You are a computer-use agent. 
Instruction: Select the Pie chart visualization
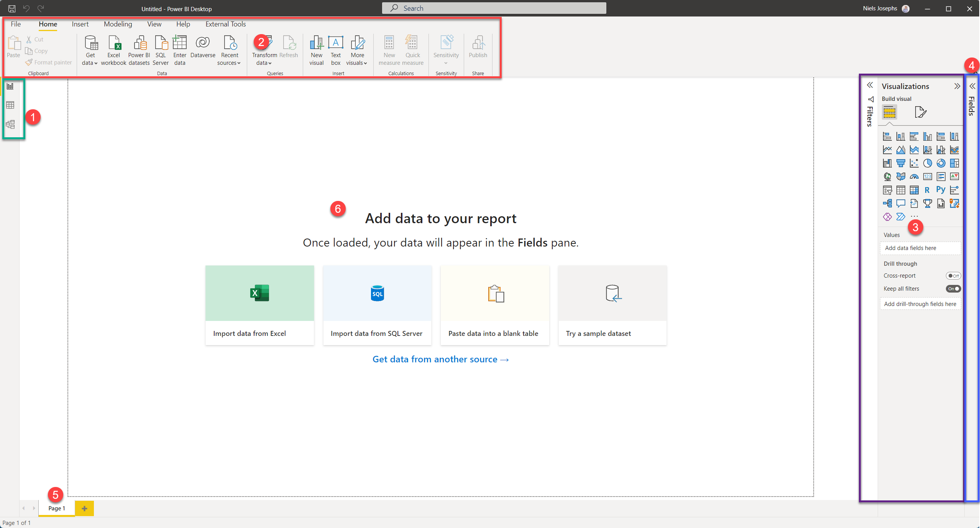pos(927,163)
